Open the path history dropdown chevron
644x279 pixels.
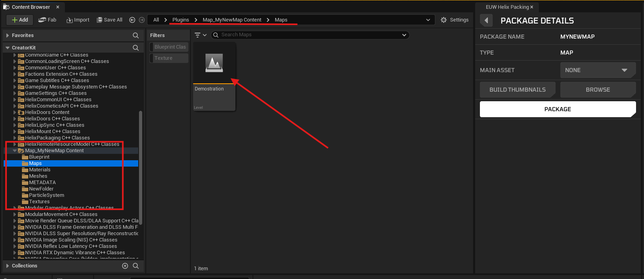(x=428, y=20)
